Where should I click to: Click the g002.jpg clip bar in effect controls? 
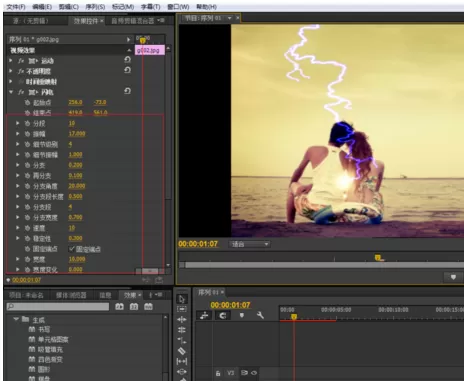(150, 50)
